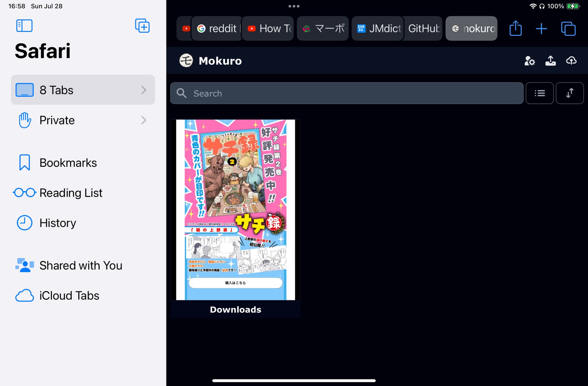Hide the Safari sidebar panel
The width and height of the screenshot is (588, 386).
click(24, 26)
